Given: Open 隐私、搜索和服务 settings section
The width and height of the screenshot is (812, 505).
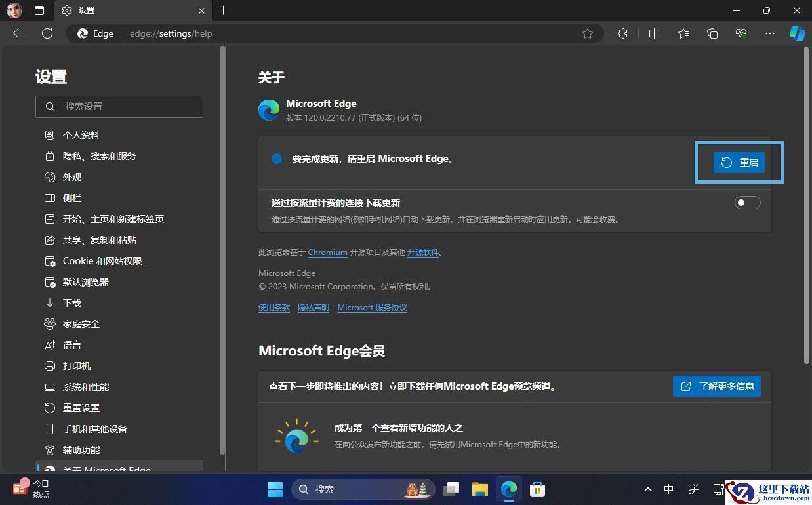Looking at the screenshot, I should pyautogui.click(x=119, y=156).
